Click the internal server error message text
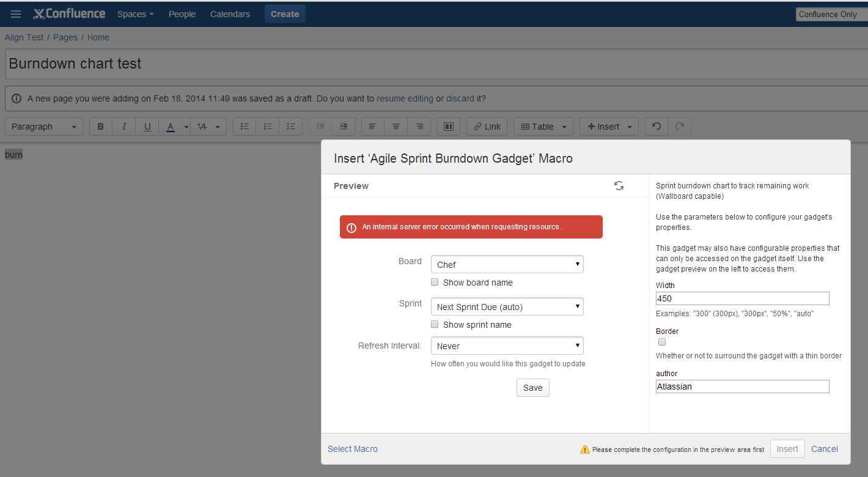Screen dimensions: 868x477 462,227
